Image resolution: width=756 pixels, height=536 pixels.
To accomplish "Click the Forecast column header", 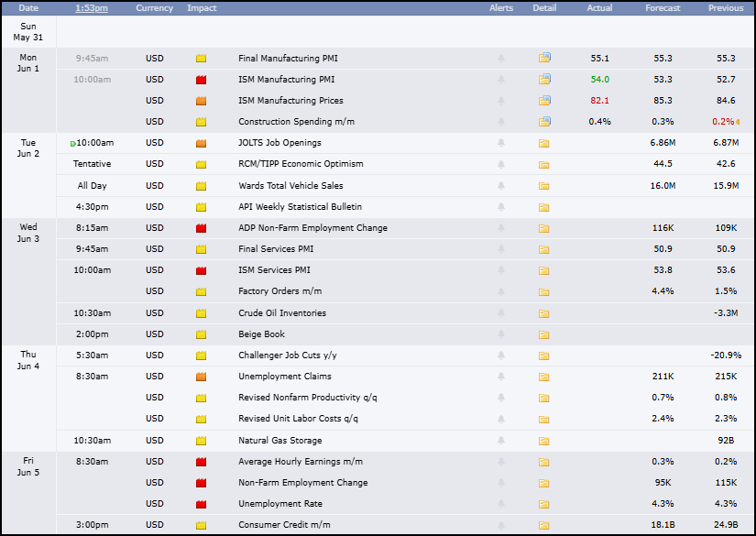I will click(663, 8).
